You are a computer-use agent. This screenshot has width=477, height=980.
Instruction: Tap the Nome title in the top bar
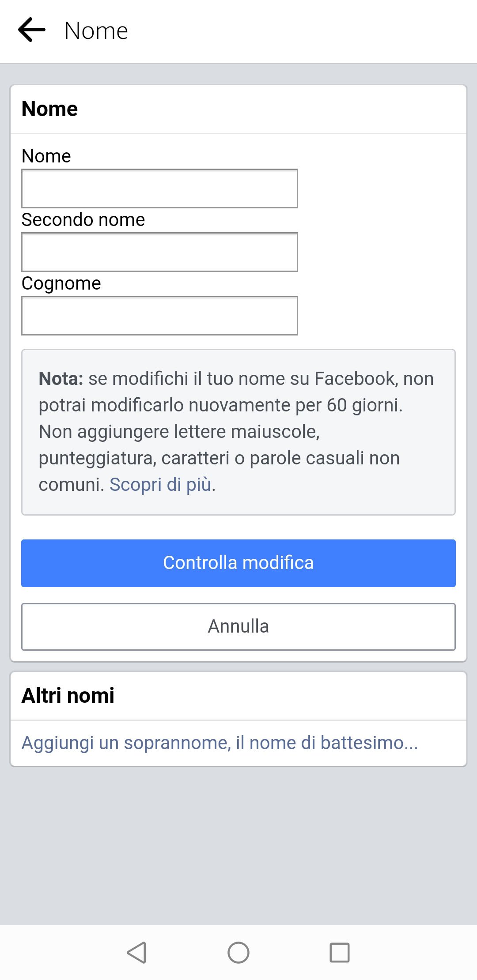95,30
